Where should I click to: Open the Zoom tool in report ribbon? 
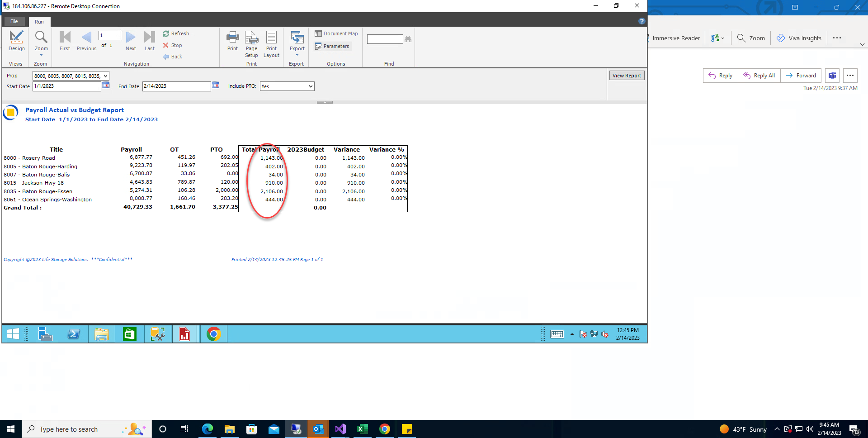41,43
